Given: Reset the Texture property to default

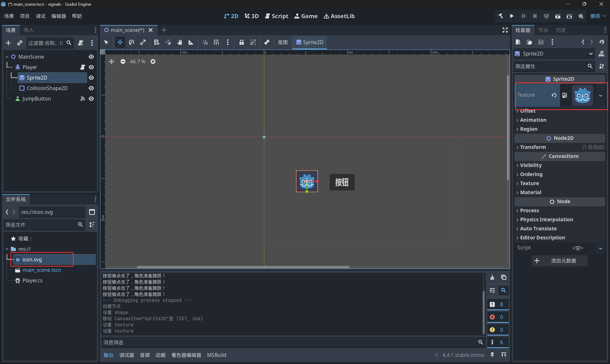Looking at the screenshot, I should tap(554, 96).
